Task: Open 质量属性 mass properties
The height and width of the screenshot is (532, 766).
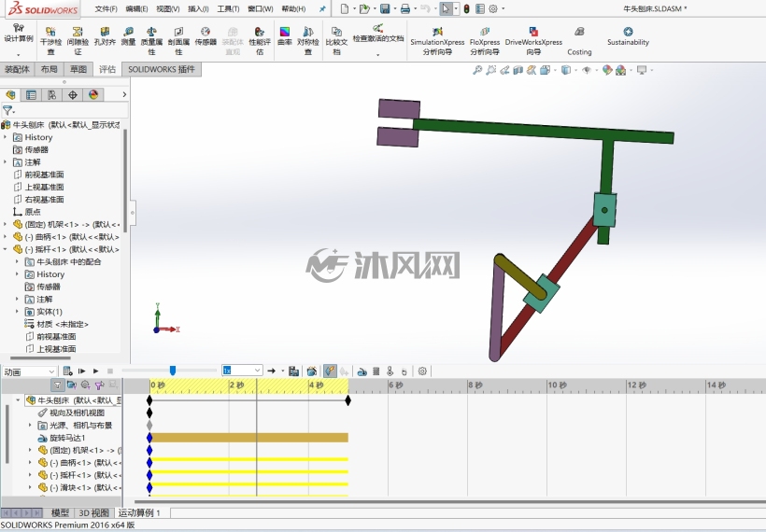Action: tap(151, 40)
